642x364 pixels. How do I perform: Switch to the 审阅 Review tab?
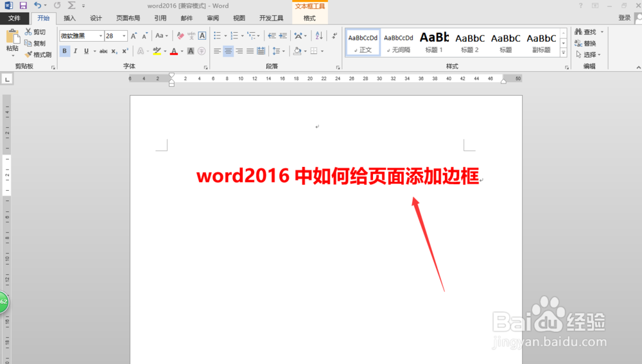click(x=213, y=18)
